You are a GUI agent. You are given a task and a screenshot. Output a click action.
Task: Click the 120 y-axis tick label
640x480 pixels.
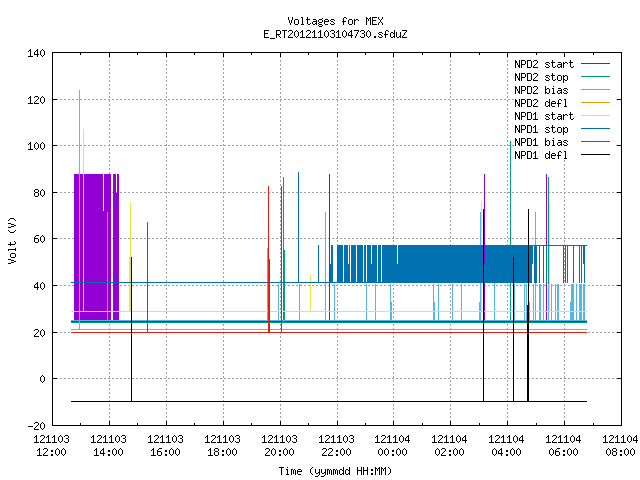[36, 100]
